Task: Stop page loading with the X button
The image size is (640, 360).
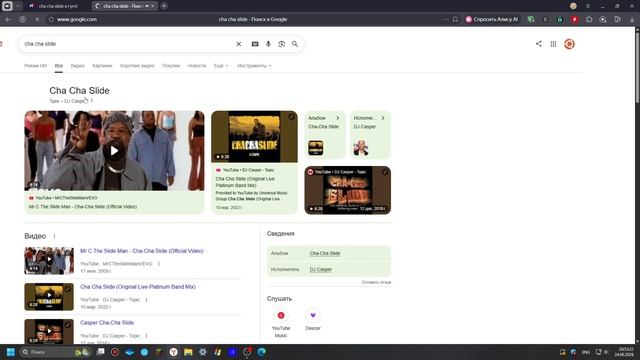Action: click(37, 19)
